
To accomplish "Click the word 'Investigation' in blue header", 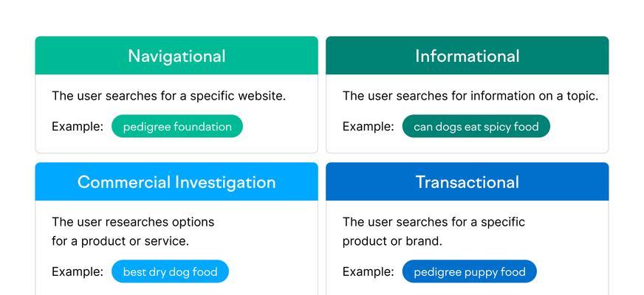I will click(x=225, y=183).
